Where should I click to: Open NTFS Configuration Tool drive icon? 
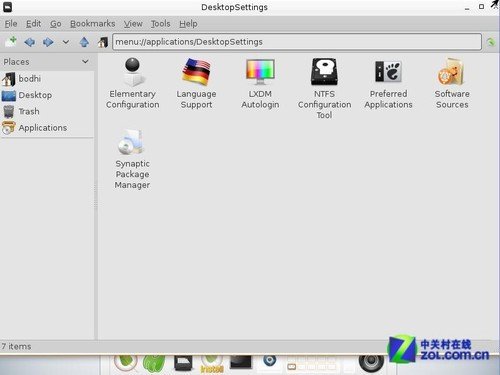[324, 72]
